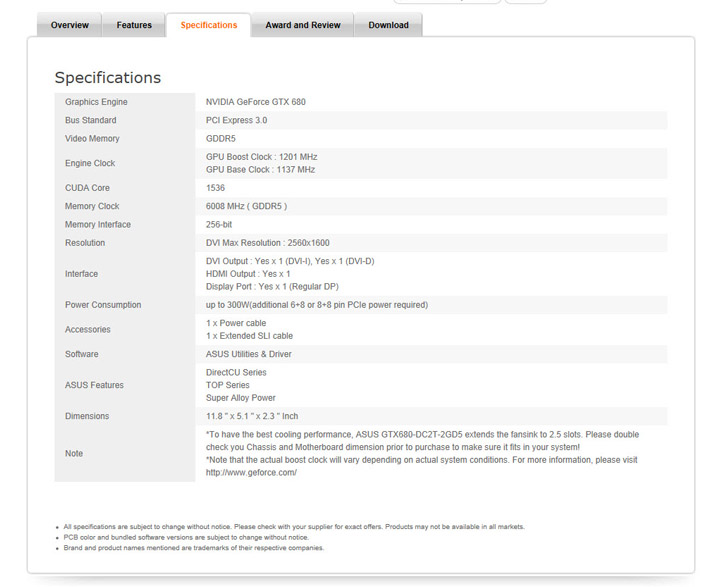This screenshot has height=587, width=720.
Task: Select the Interface row label
Action: click(x=81, y=274)
